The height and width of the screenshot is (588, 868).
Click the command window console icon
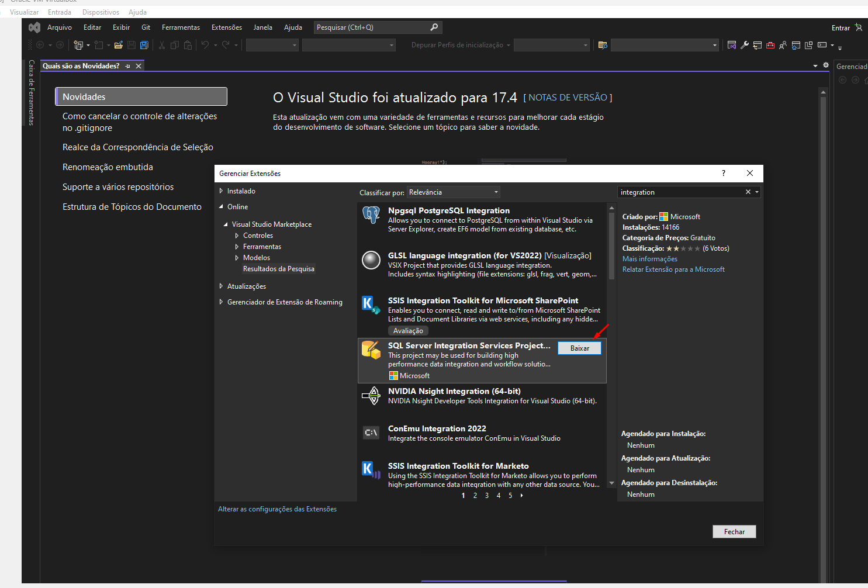822,45
